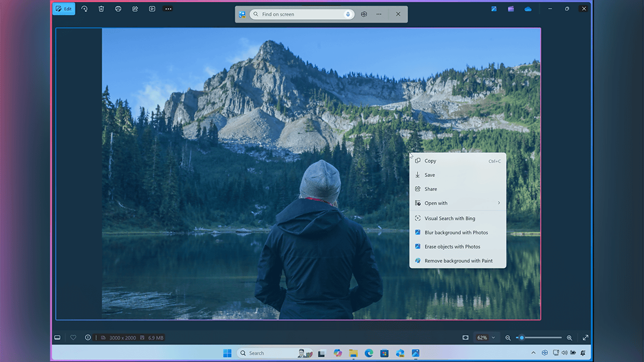Click the taskbar Search box
Viewport: 644px width, 362px height.
(x=275, y=353)
